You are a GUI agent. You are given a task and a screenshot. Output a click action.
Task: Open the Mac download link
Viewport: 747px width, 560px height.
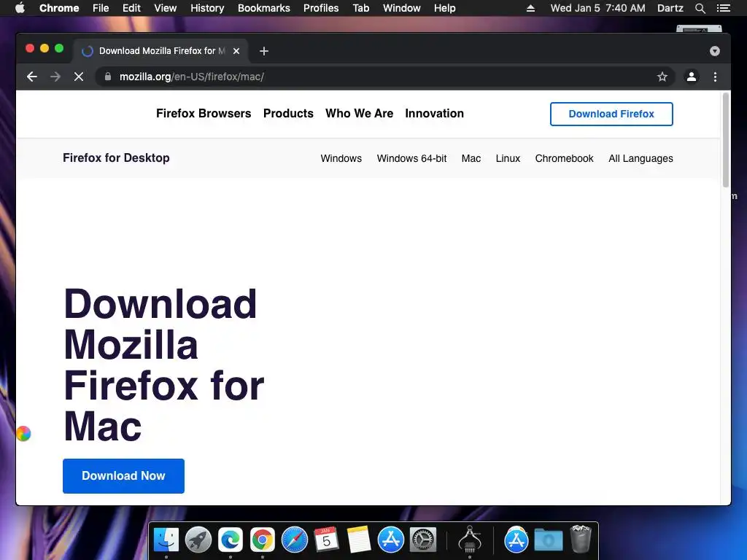point(471,158)
